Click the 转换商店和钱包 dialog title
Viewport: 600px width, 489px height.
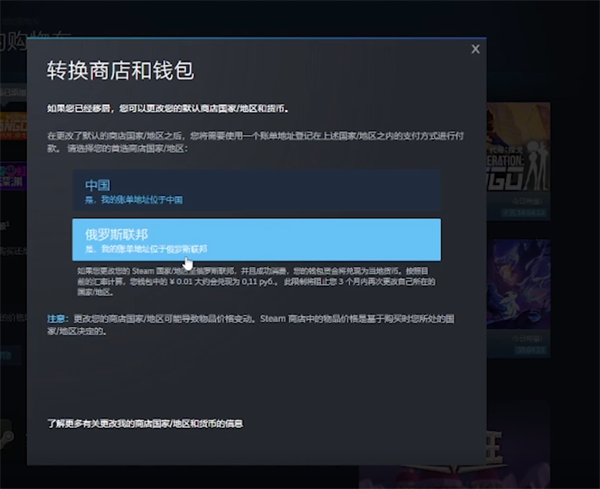click(x=121, y=70)
